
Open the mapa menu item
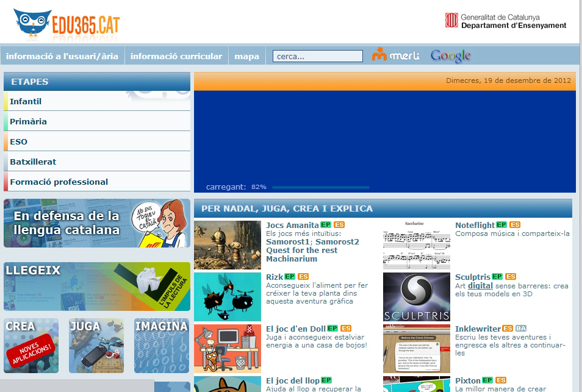[x=247, y=56]
